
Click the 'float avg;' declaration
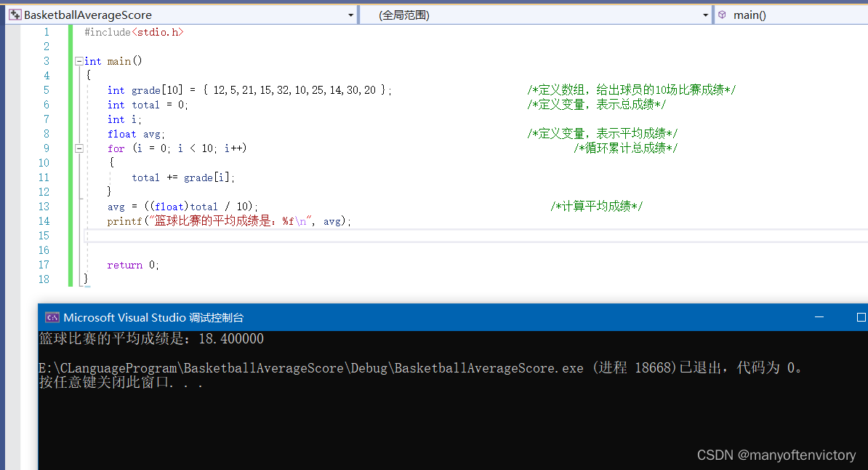(136, 134)
